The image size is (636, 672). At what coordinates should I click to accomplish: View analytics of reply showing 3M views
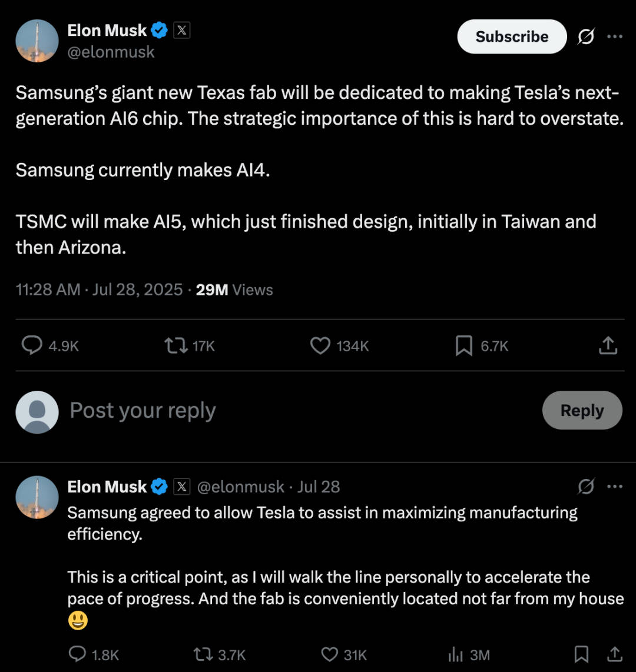click(x=455, y=654)
